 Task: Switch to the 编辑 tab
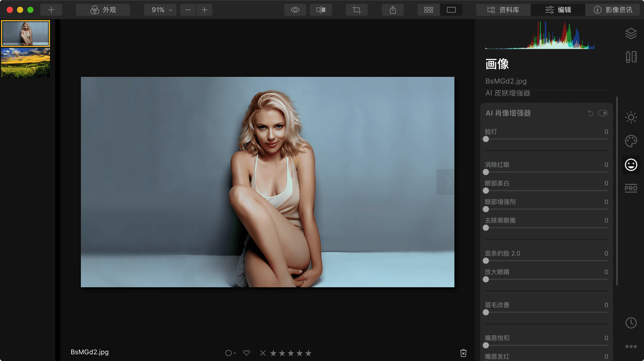tap(558, 10)
